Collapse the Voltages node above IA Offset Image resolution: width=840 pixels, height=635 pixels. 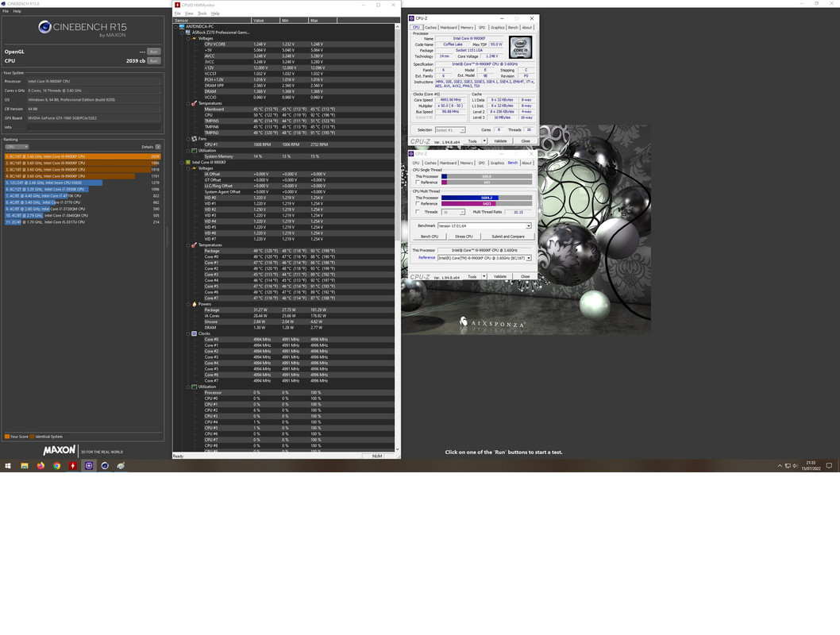pyautogui.click(x=188, y=168)
